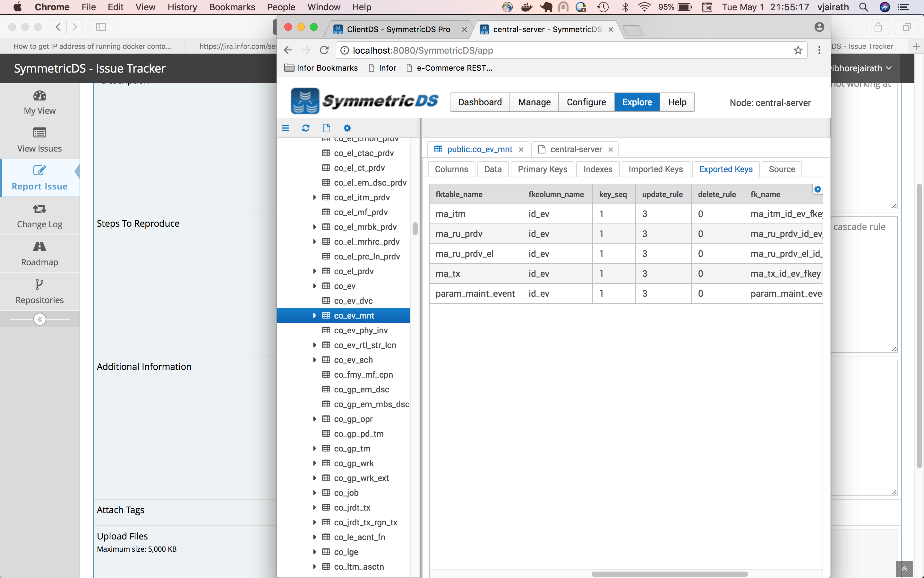Open Time Machine menu bar icon
This screenshot has width=924, height=578.
pyautogui.click(x=603, y=7)
